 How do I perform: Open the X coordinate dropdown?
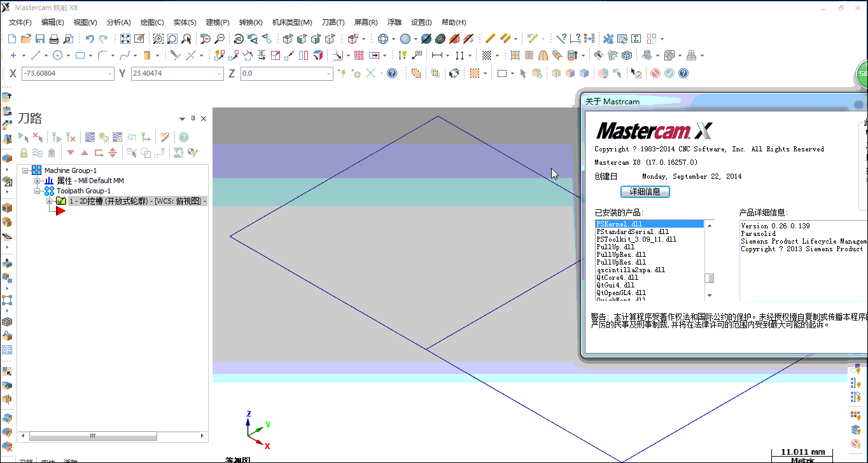point(109,74)
